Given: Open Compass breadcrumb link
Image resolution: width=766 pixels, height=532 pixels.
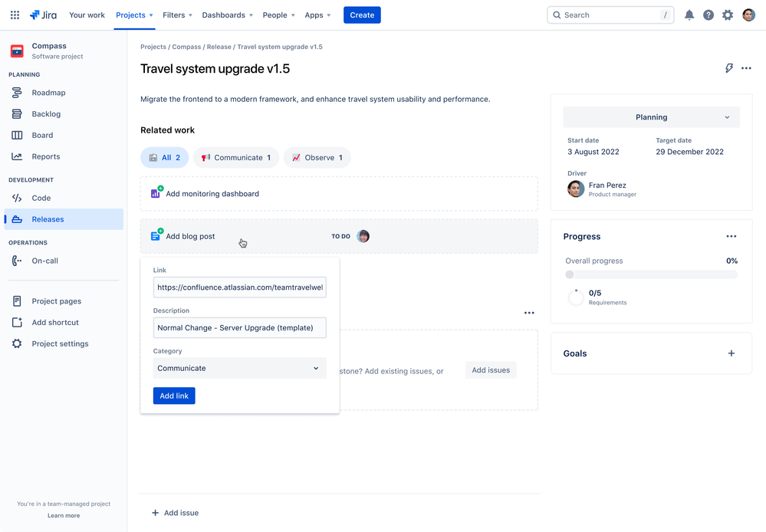Looking at the screenshot, I should pyautogui.click(x=186, y=47).
